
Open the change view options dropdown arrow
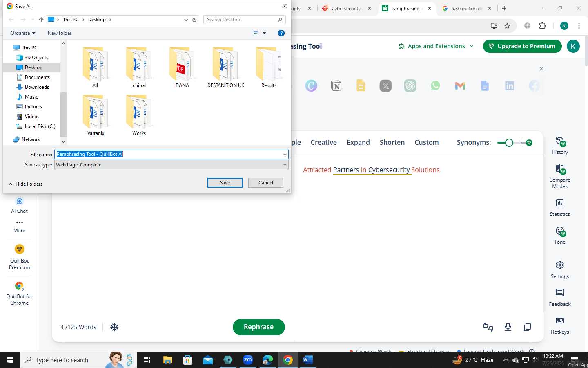pyautogui.click(x=264, y=33)
